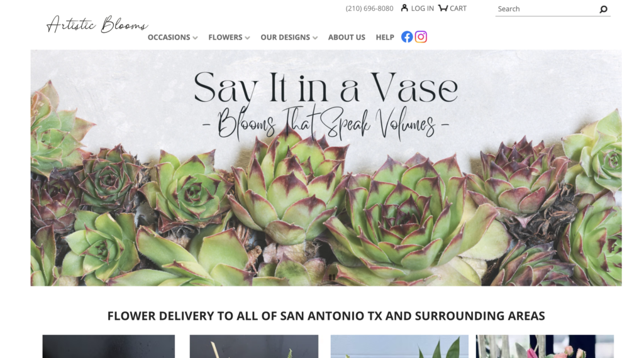This screenshot has width=644, height=358.
Task: Expand the Occasions dropdown chevron
Action: [x=195, y=38]
